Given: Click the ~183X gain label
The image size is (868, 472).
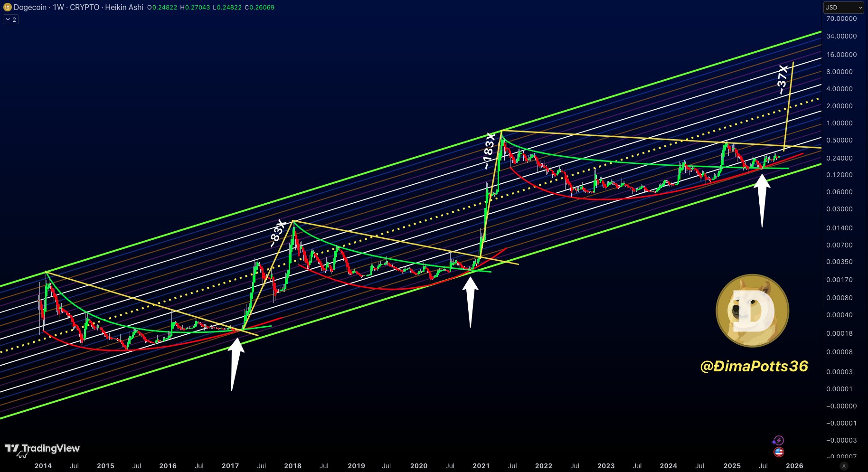Looking at the screenshot, I should (489, 151).
